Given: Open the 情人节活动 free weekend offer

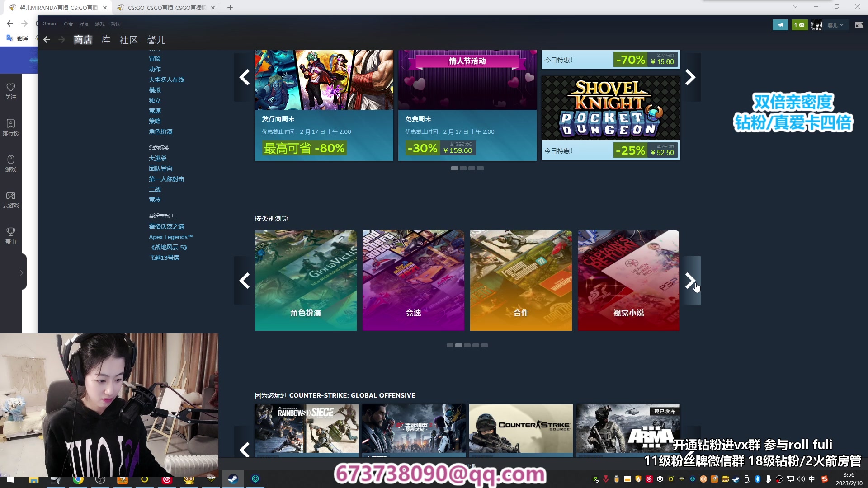Looking at the screenshot, I should click(467, 105).
